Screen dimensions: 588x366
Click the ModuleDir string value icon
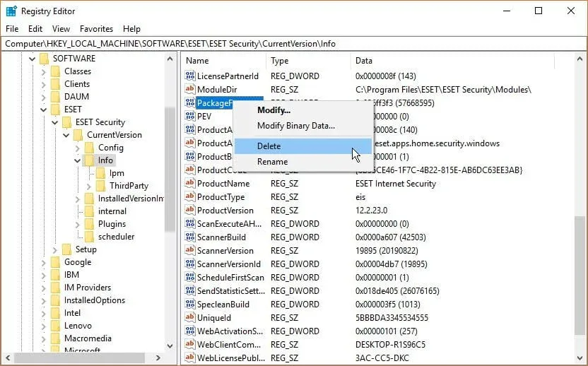(x=190, y=89)
